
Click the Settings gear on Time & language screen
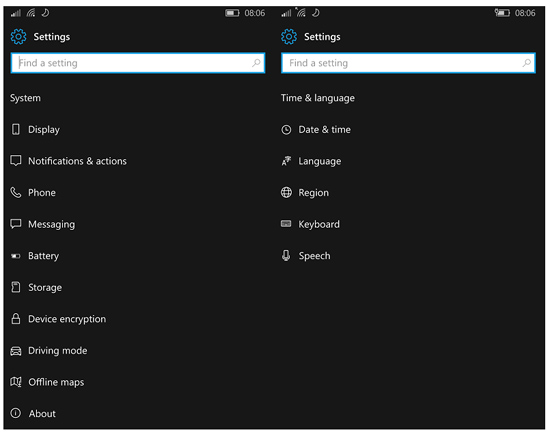click(x=289, y=36)
